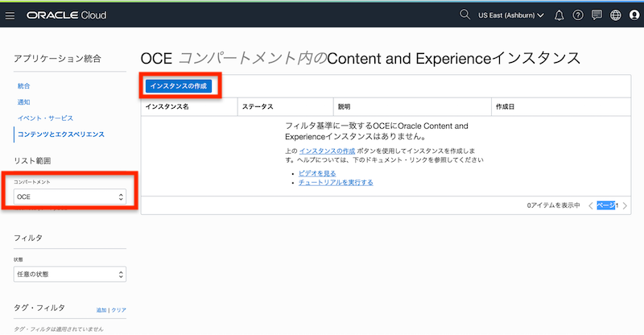This screenshot has height=335, width=644.
Task: Click the help question mark icon
Action: point(578,15)
